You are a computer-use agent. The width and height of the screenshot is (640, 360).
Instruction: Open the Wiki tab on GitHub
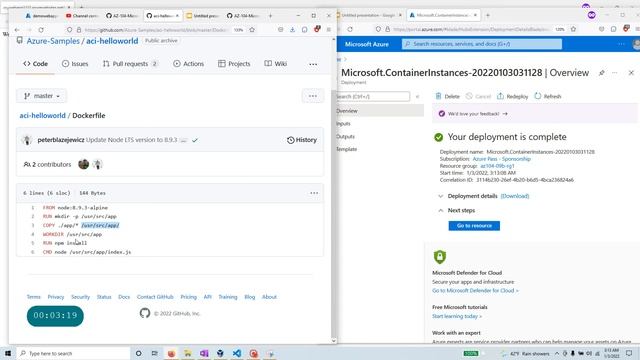276,64
